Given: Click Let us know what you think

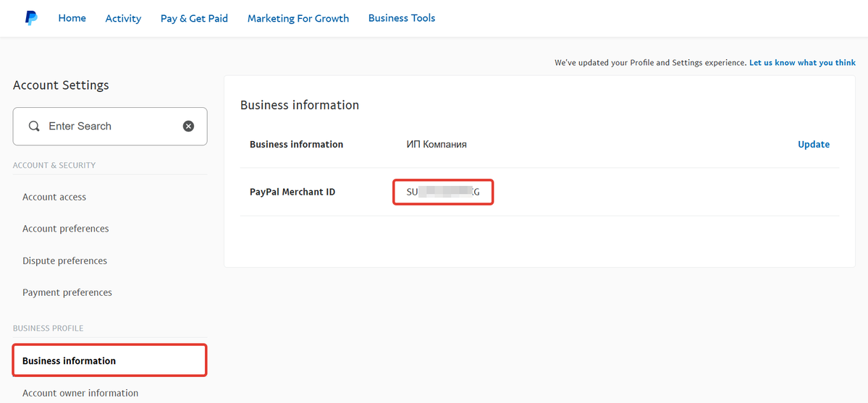Looking at the screenshot, I should [x=802, y=63].
